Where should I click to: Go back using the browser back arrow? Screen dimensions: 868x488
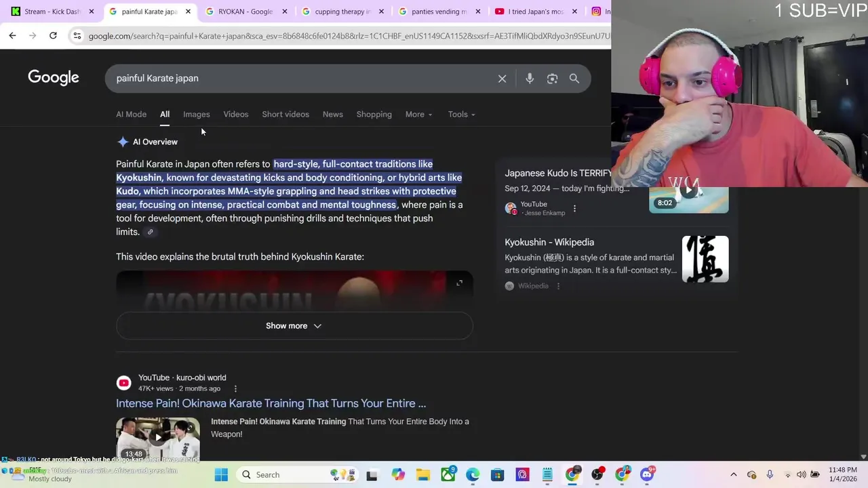pyautogui.click(x=12, y=35)
